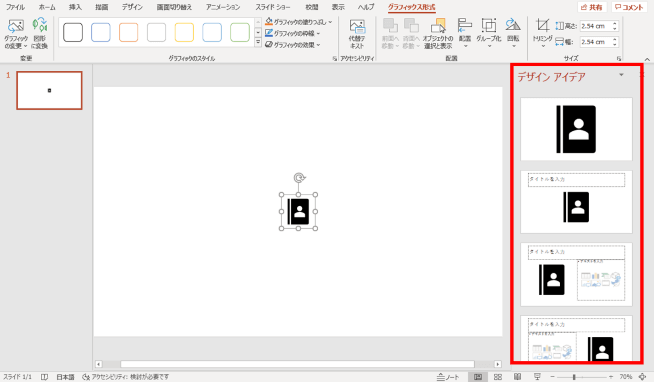
Task: Open the File (ファイル) tab
Action: pyautogui.click(x=15, y=7)
